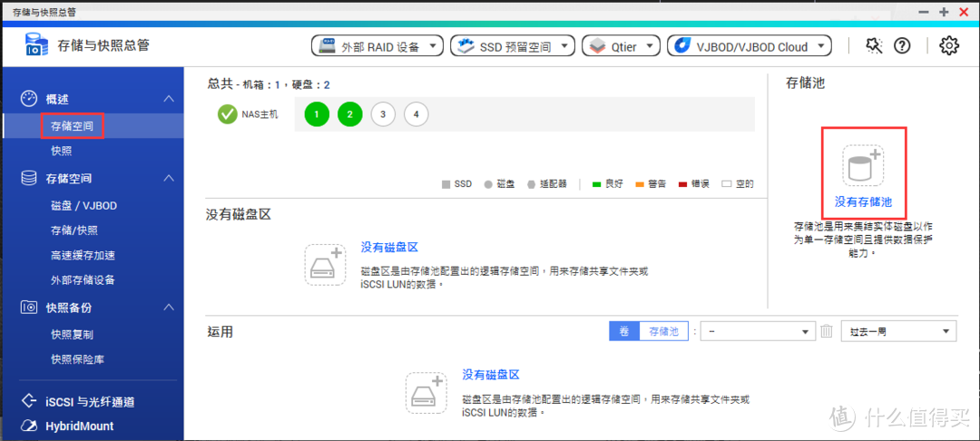Click the 错误 red legend swatch
This screenshot has width=980, height=441.
pyautogui.click(x=682, y=184)
